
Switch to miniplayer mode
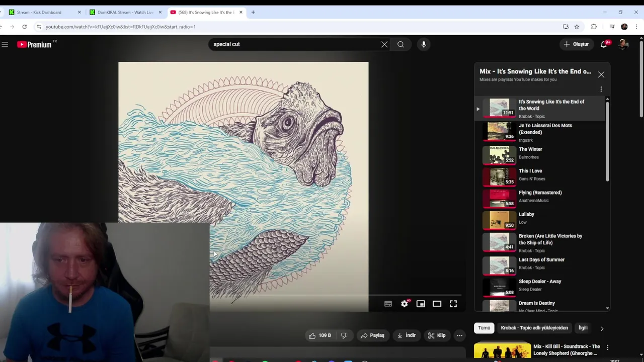pyautogui.click(x=421, y=304)
